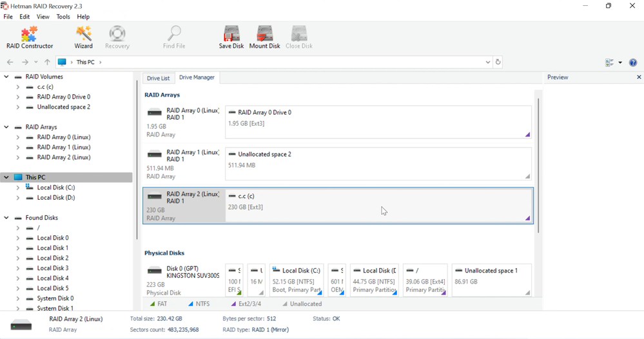Select Local Disk 5 under Found Disks
Screen dimensions: 644x339
pos(53,288)
